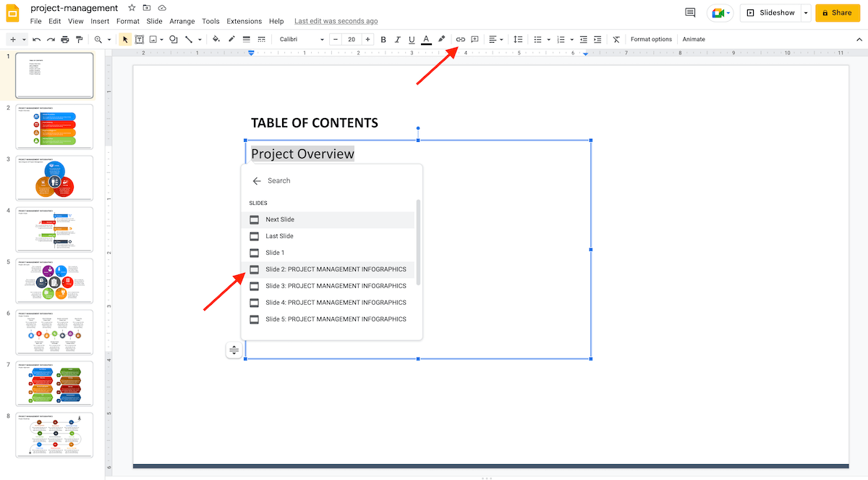The height and width of the screenshot is (480, 868).
Task: Open 'Last edit was seconds ago' link
Action: 336,22
